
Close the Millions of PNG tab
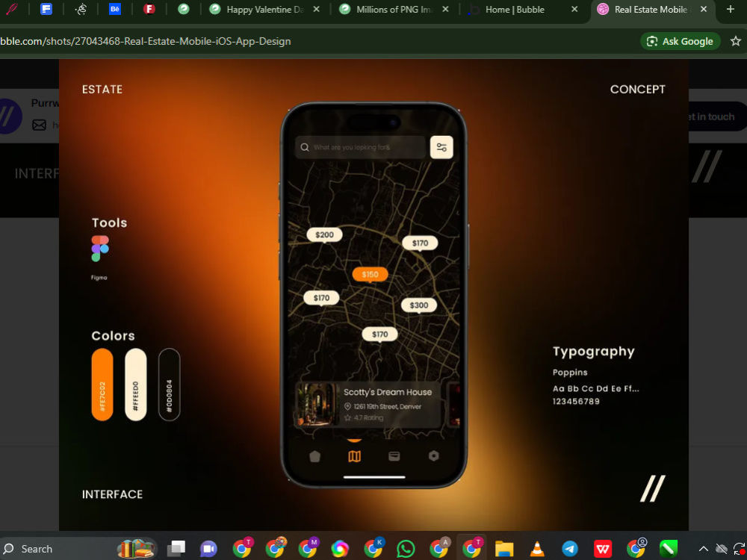pyautogui.click(x=445, y=10)
